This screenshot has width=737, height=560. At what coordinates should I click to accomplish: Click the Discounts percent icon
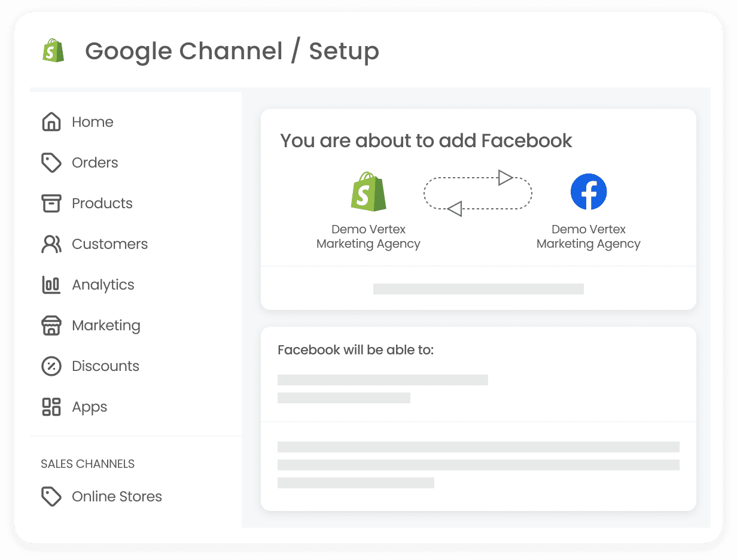pos(51,366)
